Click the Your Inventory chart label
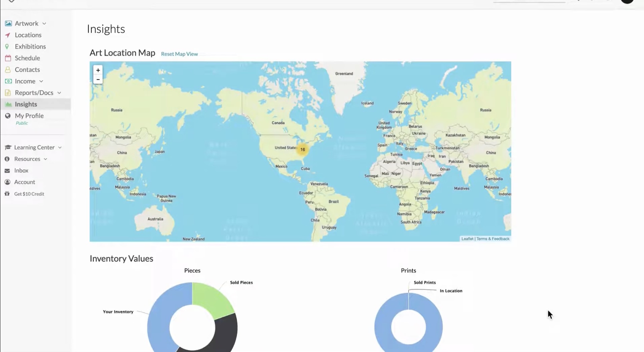 coord(118,312)
